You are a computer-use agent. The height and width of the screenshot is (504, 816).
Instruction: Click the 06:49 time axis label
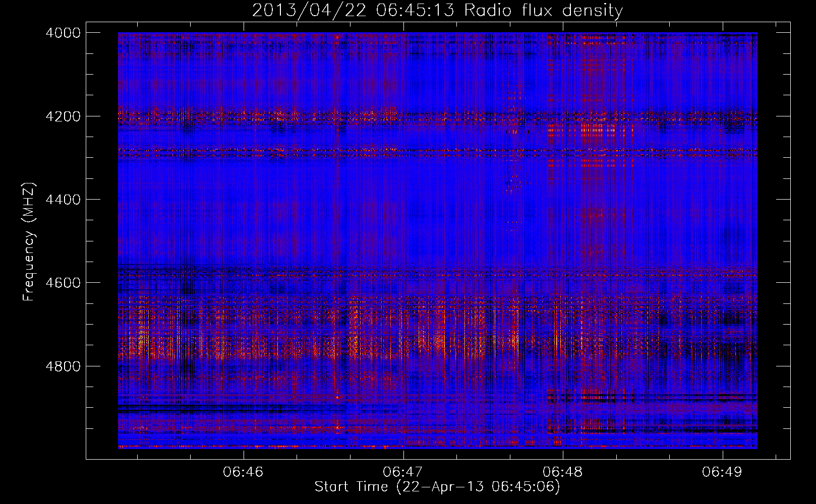coord(722,472)
